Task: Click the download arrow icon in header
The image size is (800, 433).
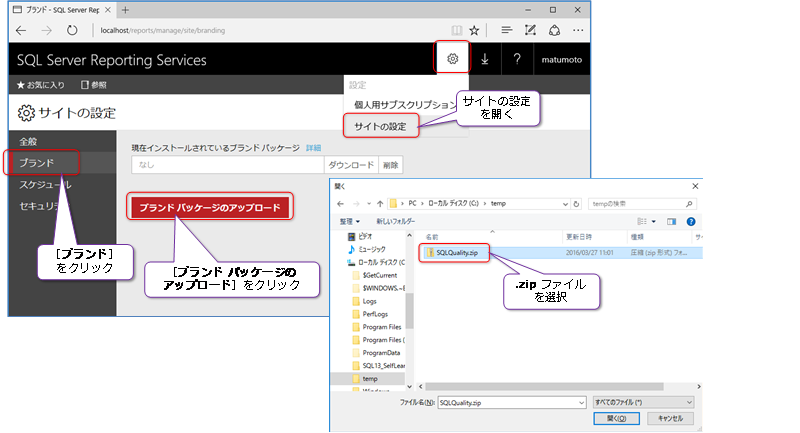Action: 485,59
